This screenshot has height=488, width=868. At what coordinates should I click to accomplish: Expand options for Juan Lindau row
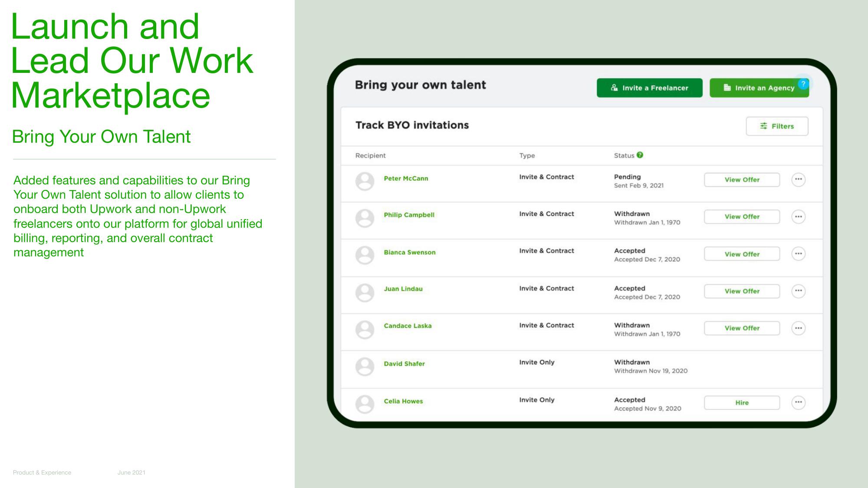tap(799, 291)
